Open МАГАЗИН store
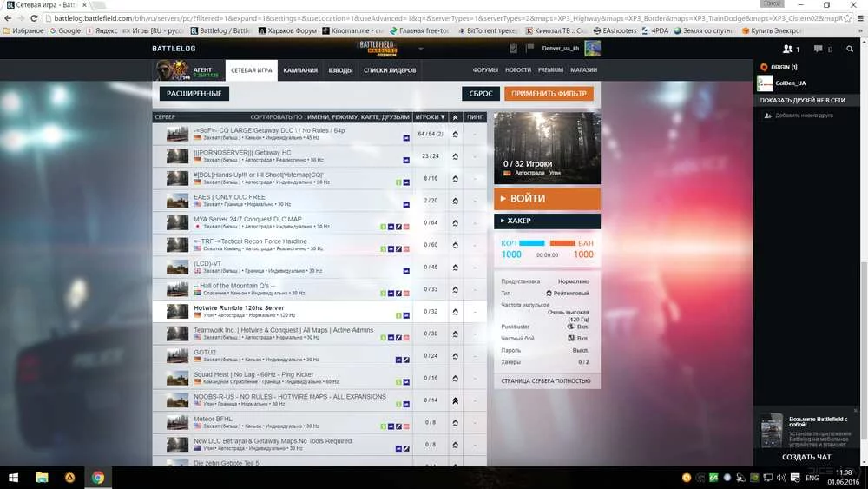The width and height of the screenshot is (868, 489). pyautogui.click(x=583, y=70)
